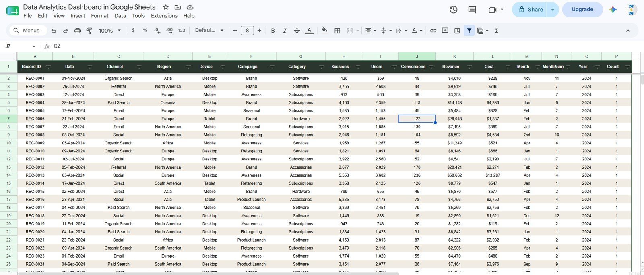Open the Region column filter
Screen dimensions: 644x275
tap(188, 67)
